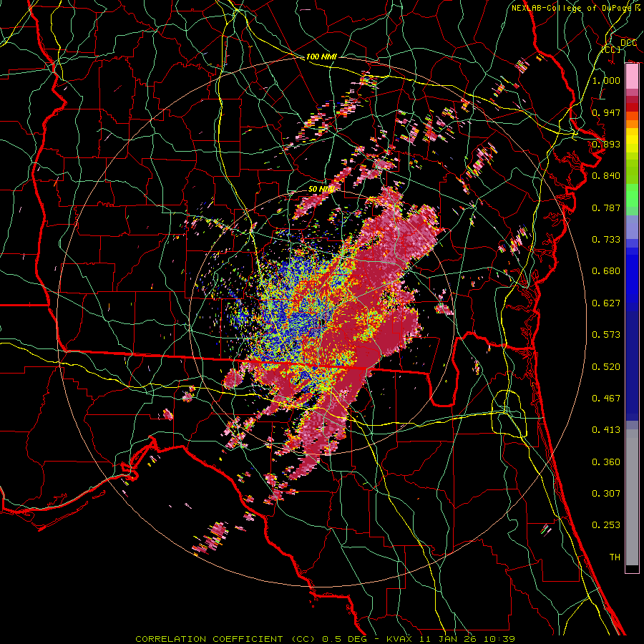Click the 0.893 scale value

coord(606,144)
